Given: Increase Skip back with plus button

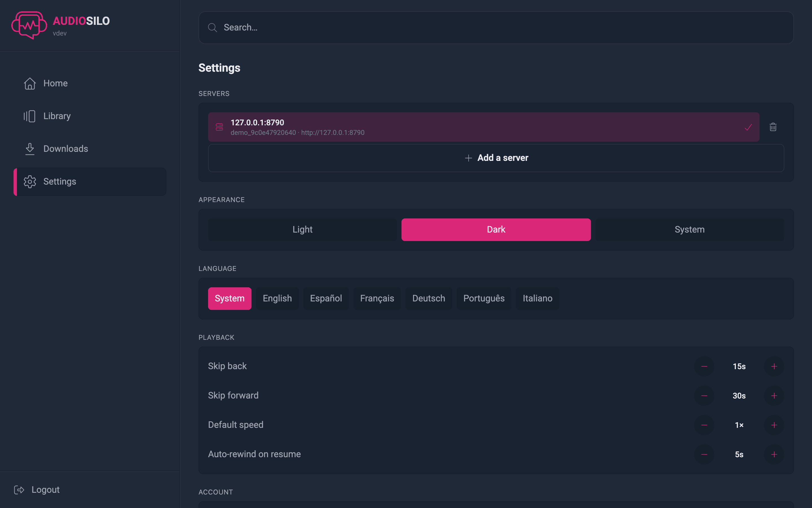Looking at the screenshot, I should [x=774, y=367].
